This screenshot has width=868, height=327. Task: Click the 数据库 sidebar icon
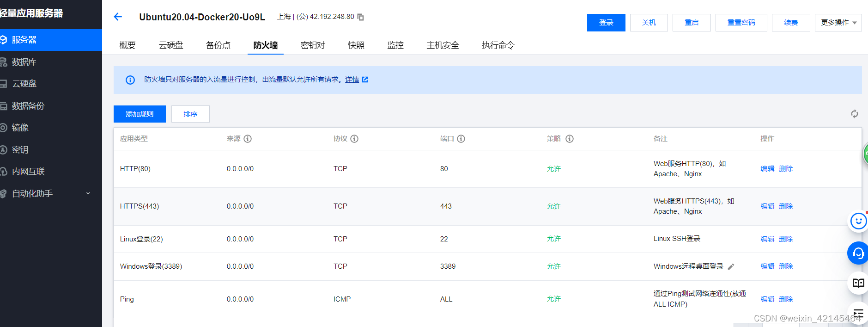pyautogui.click(x=3, y=62)
